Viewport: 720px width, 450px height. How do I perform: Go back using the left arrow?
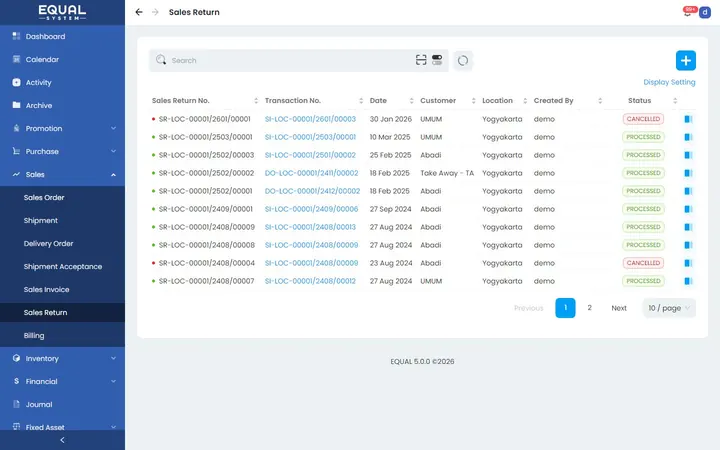pyautogui.click(x=139, y=12)
